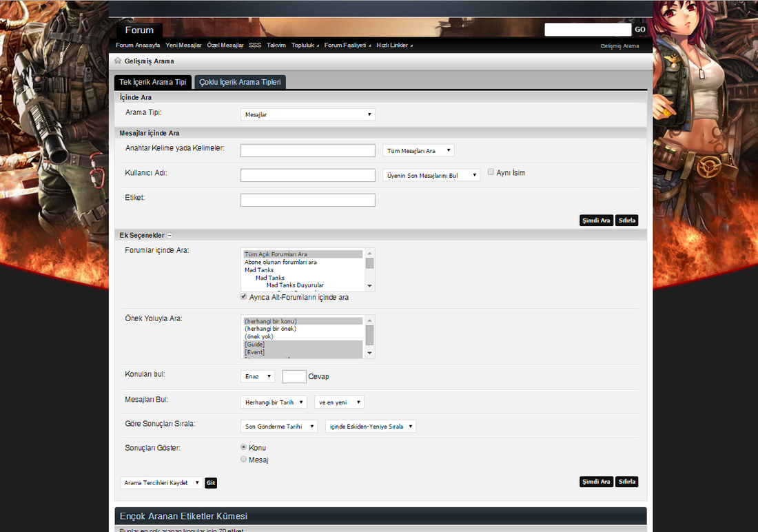
Task: Click the forum list scrollbar down arrow
Action: click(x=370, y=286)
